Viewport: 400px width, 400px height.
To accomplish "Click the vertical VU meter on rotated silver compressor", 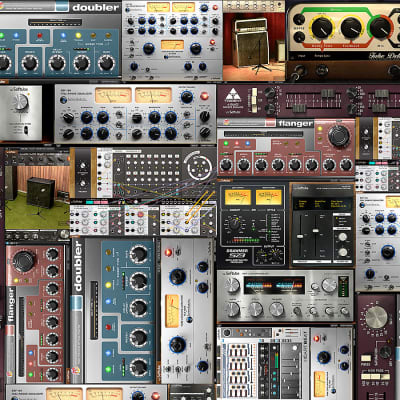I will 173,311.
